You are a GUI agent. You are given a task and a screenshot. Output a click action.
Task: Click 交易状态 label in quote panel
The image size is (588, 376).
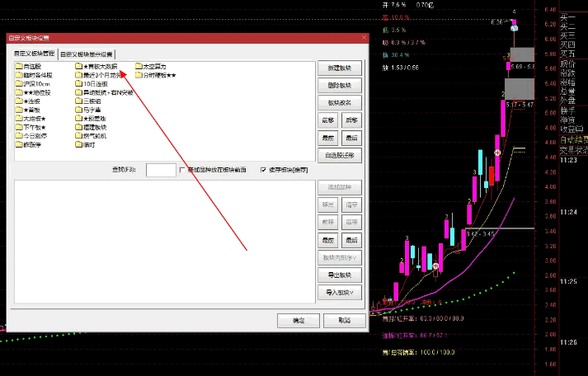(574, 150)
